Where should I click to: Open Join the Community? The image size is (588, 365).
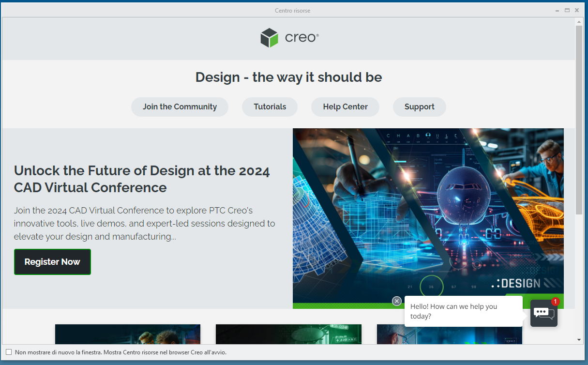[180, 106]
